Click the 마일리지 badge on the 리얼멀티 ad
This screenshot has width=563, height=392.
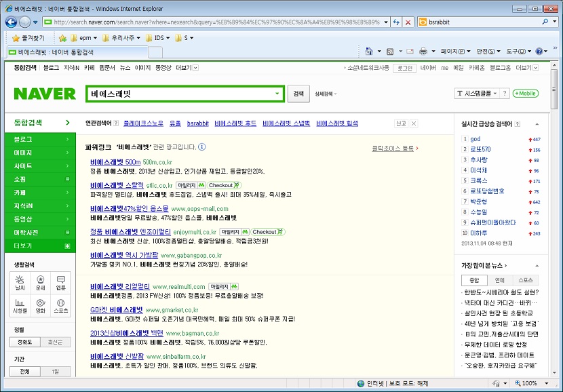pyautogui.click(x=224, y=286)
